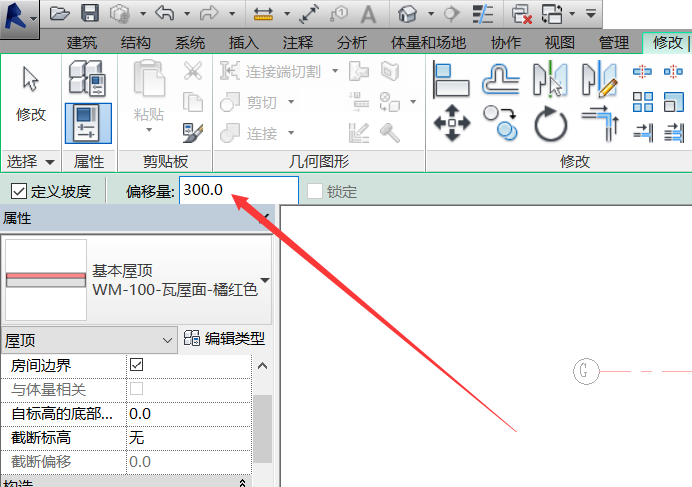
Task: Click the Demolish hammer icon
Action: pyautogui.click(x=390, y=133)
